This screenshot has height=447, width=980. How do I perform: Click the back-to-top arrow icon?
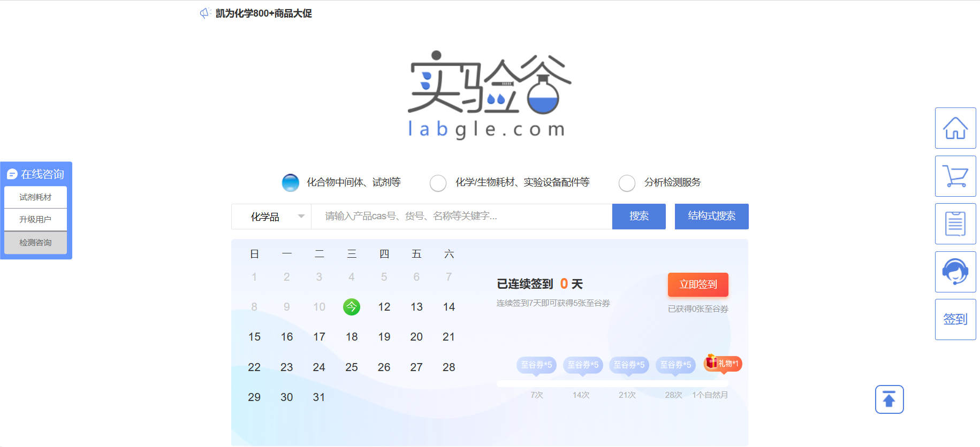[889, 399]
